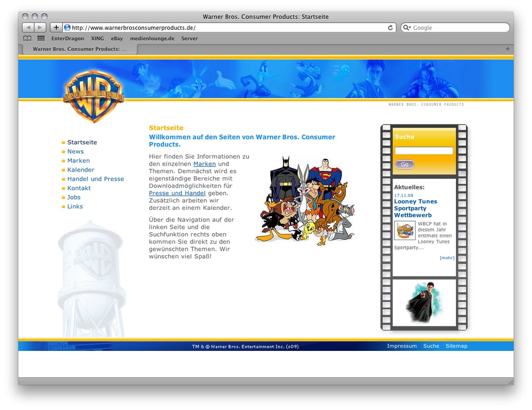Open Impressum footer link
The width and height of the screenshot is (532, 410).
point(402,346)
